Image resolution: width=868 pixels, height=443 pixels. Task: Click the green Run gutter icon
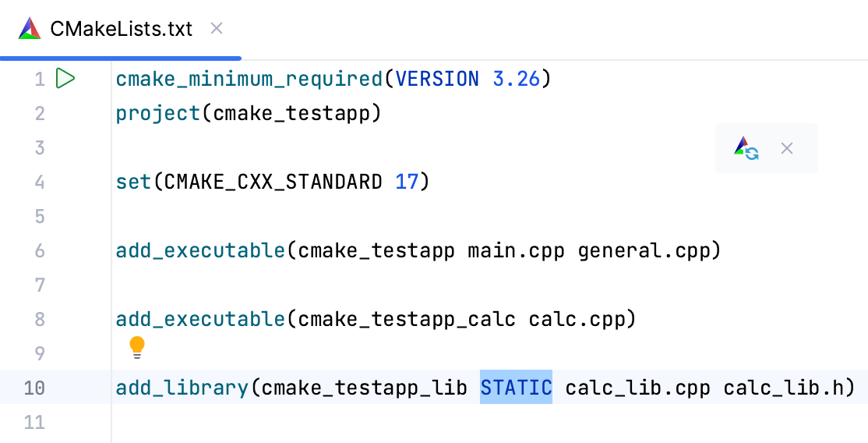(65, 79)
